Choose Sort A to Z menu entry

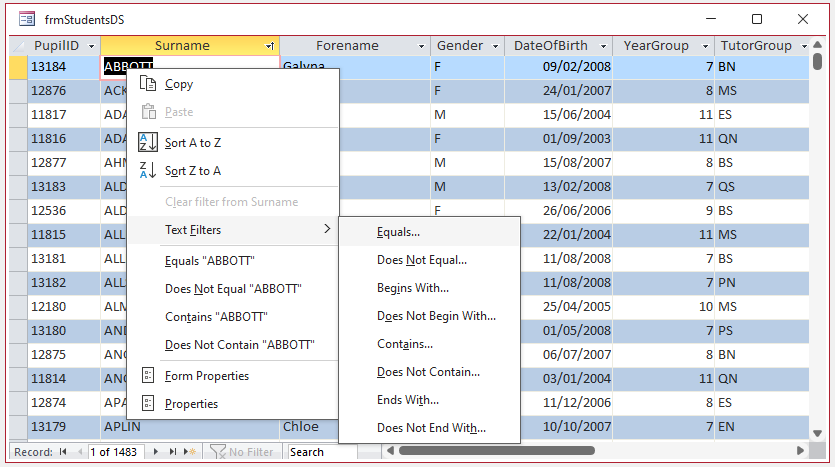(233, 142)
